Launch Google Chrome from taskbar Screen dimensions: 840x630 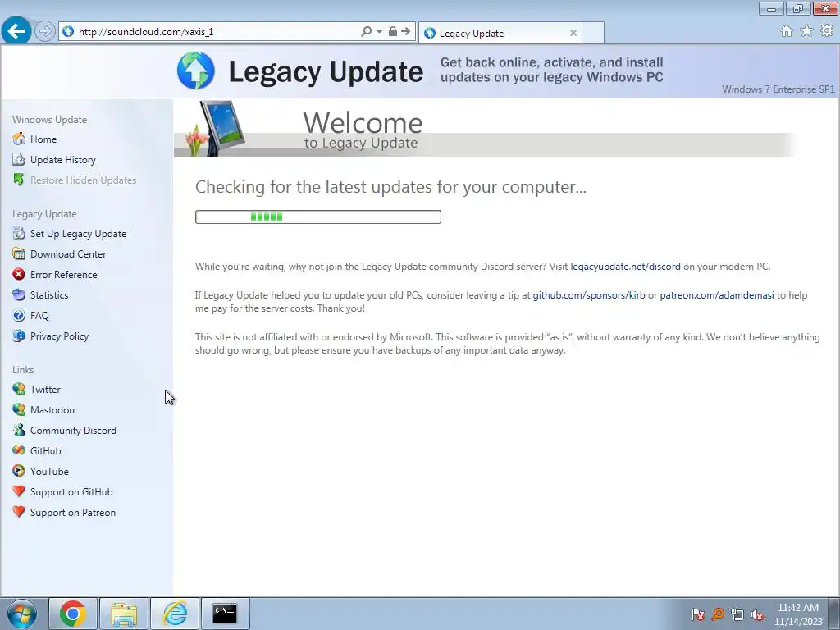73,614
